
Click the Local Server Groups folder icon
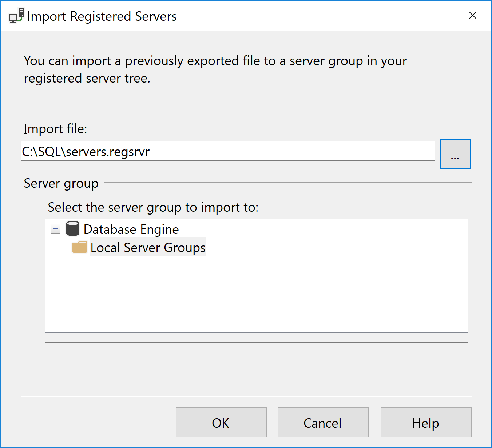point(79,247)
